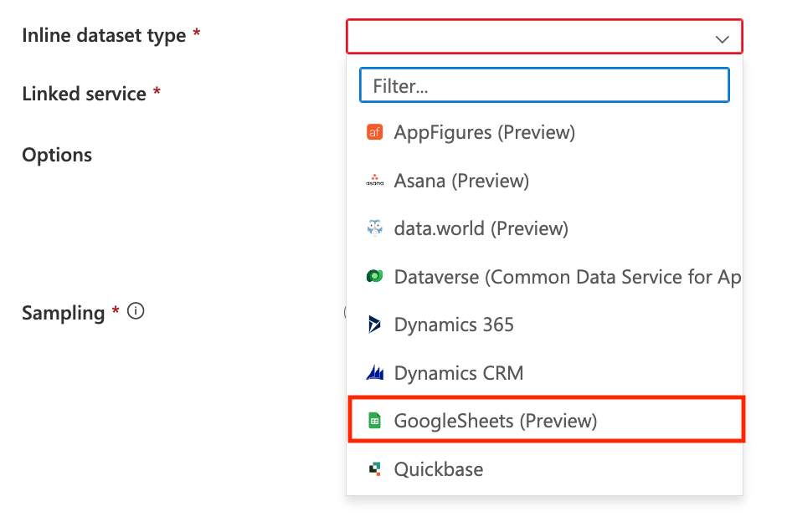Click the Linked service label
787x532 pixels.
pyautogui.click(x=85, y=94)
